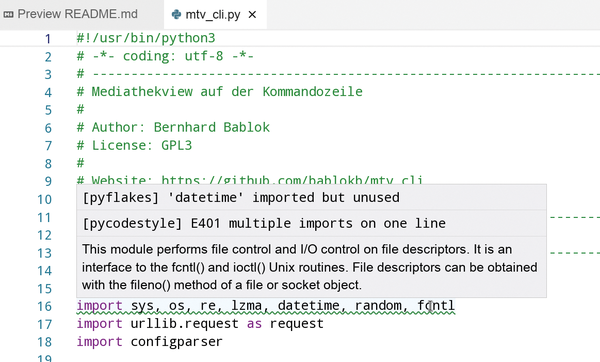Viewport: 600px width, 362px height.
Task: Click 'urllib.request' on line 17
Action: point(184,324)
